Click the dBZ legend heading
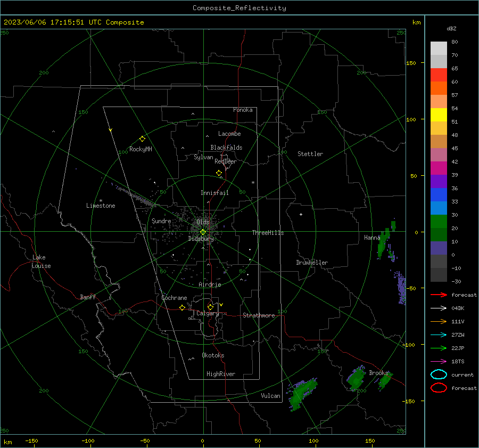Viewport: 479px width, 448px height. click(x=451, y=28)
